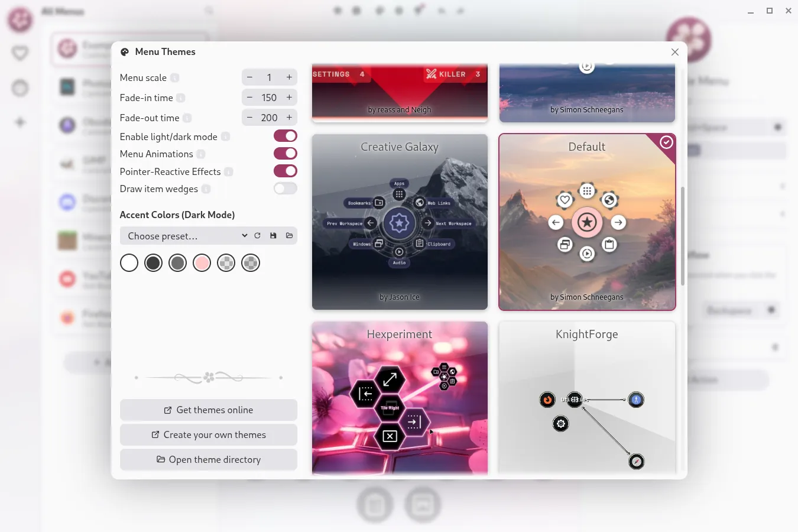Click info icon beside Fade-out time

(x=187, y=118)
